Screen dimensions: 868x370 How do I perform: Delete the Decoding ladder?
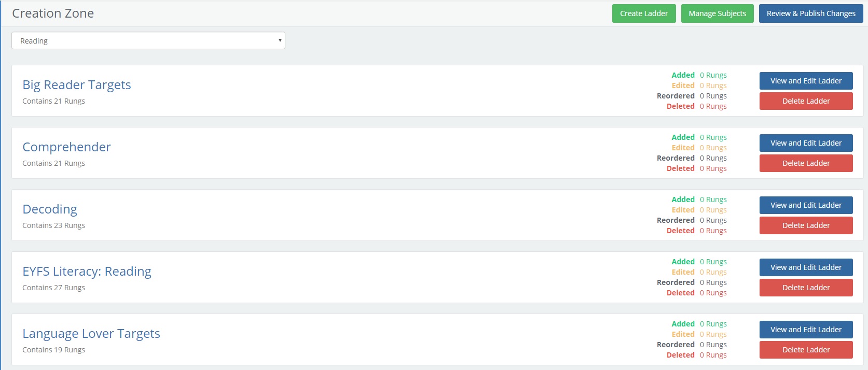tap(805, 225)
